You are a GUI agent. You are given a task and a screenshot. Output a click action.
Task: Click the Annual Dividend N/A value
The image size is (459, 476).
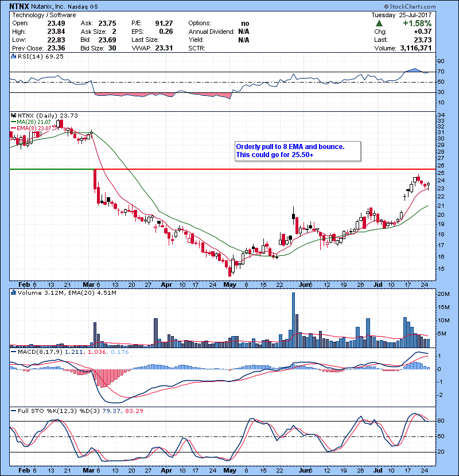[244, 32]
